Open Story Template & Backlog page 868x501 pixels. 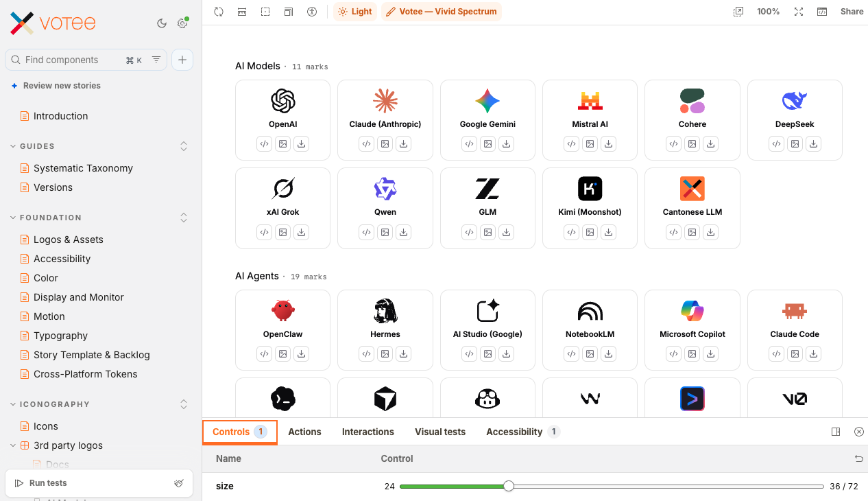pyautogui.click(x=91, y=355)
